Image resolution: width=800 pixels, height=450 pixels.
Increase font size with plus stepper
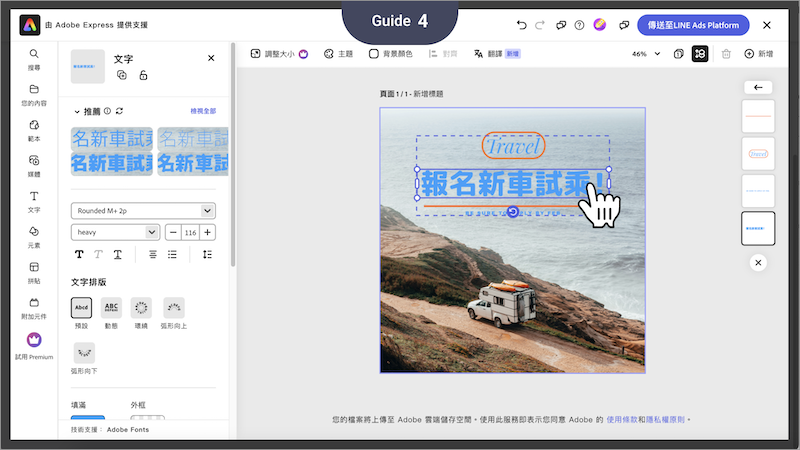pos(207,232)
